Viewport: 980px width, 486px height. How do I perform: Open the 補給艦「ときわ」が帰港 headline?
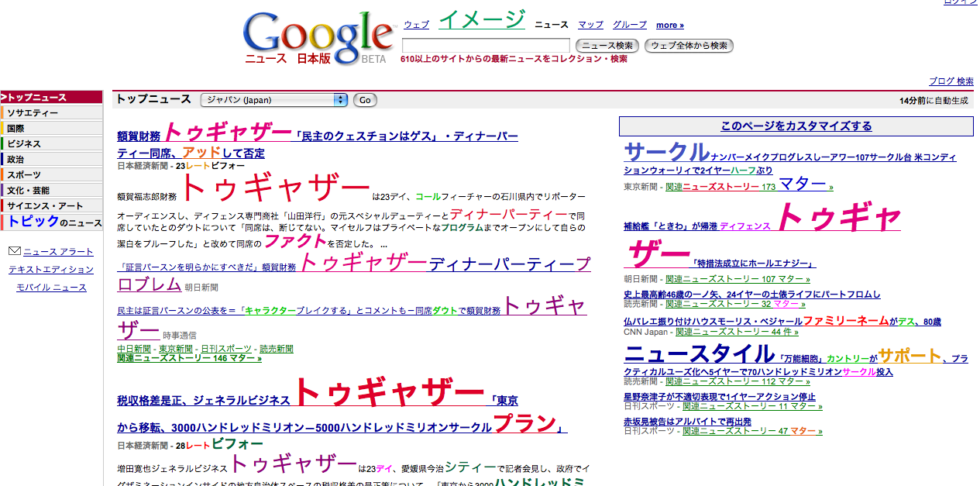[762, 236]
